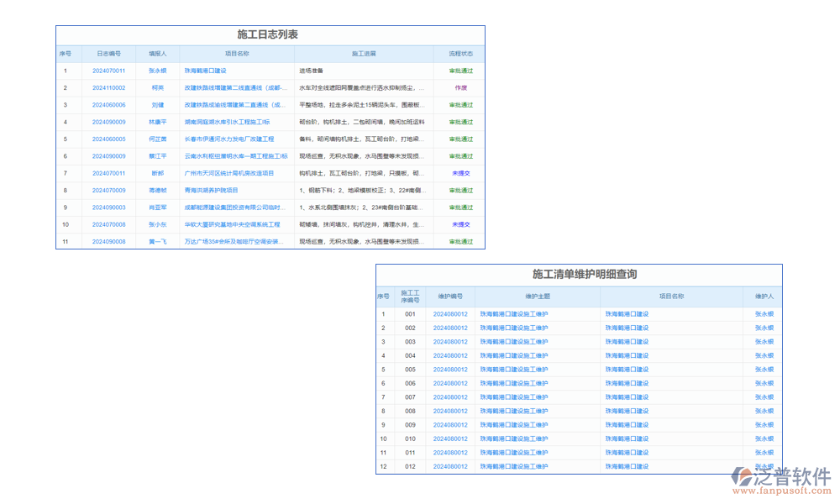The width and height of the screenshot is (840, 504).
Task: Open 珠海鹤港口建设施工维护 subject for process 005
Action: pyautogui.click(x=513, y=370)
